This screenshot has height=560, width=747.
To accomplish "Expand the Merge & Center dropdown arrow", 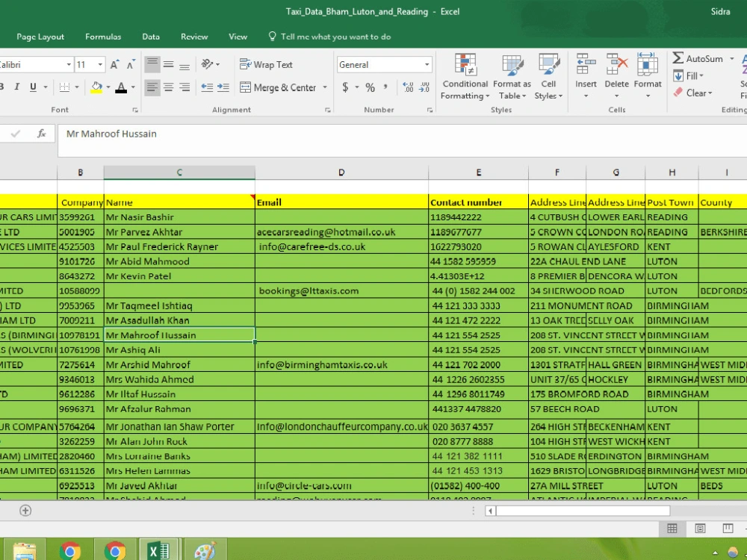I will pos(325,87).
